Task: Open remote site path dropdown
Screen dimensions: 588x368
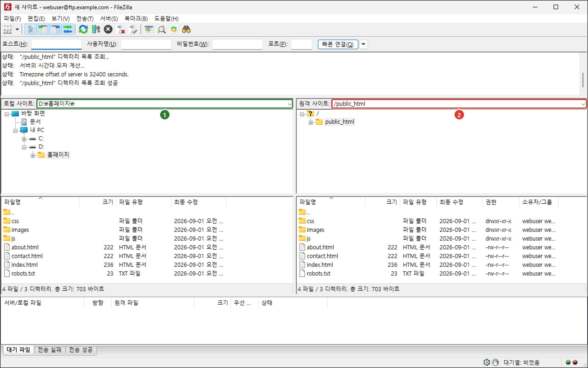Action: coord(583,104)
